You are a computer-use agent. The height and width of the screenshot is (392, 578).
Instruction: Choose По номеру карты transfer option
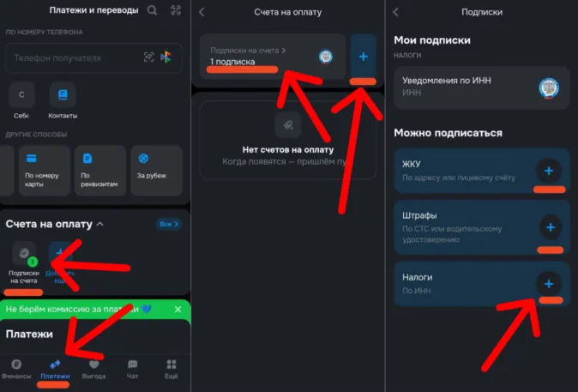45,171
